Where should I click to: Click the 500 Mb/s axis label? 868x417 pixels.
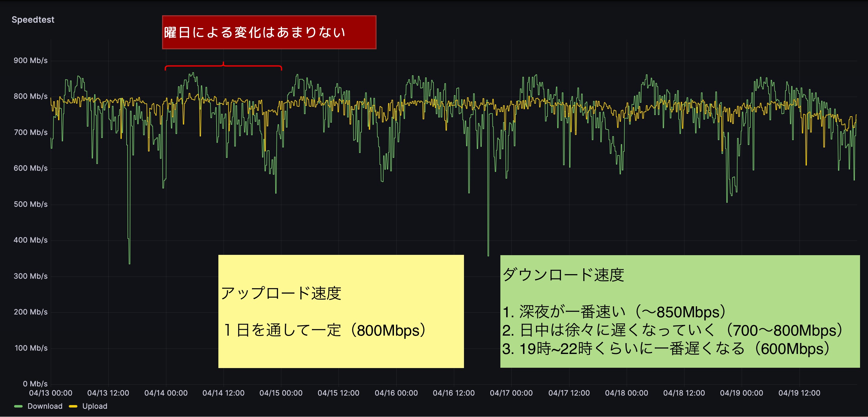point(30,204)
